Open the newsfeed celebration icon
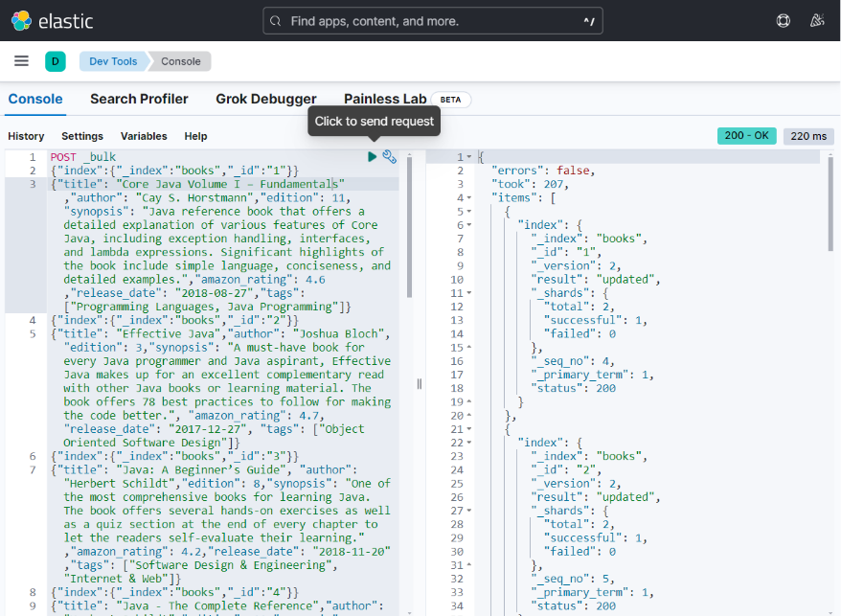841x616 pixels. tap(817, 21)
